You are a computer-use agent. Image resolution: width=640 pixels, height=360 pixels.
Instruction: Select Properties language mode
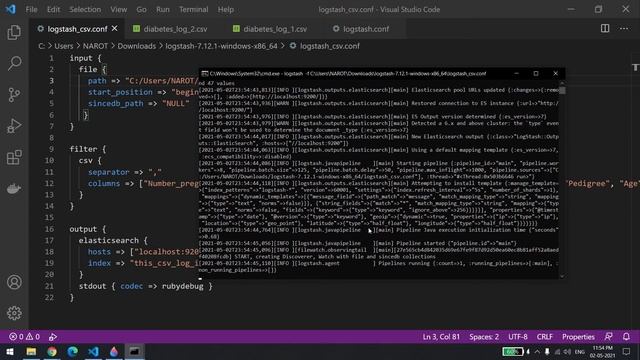578,337
